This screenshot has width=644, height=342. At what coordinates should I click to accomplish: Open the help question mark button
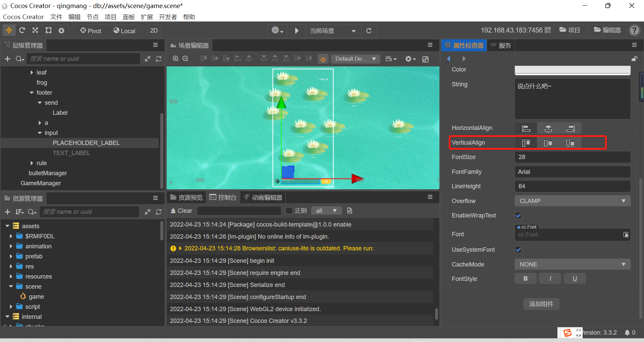click(x=634, y=30)
